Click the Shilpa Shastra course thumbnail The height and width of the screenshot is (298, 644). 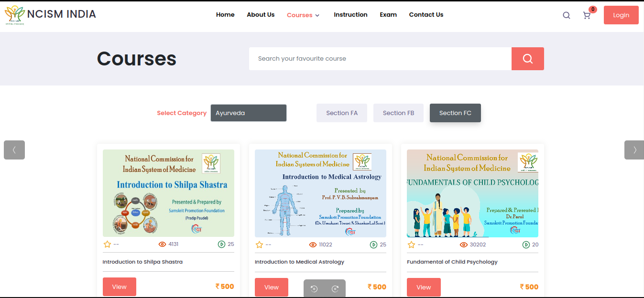[x=168, y=193]
